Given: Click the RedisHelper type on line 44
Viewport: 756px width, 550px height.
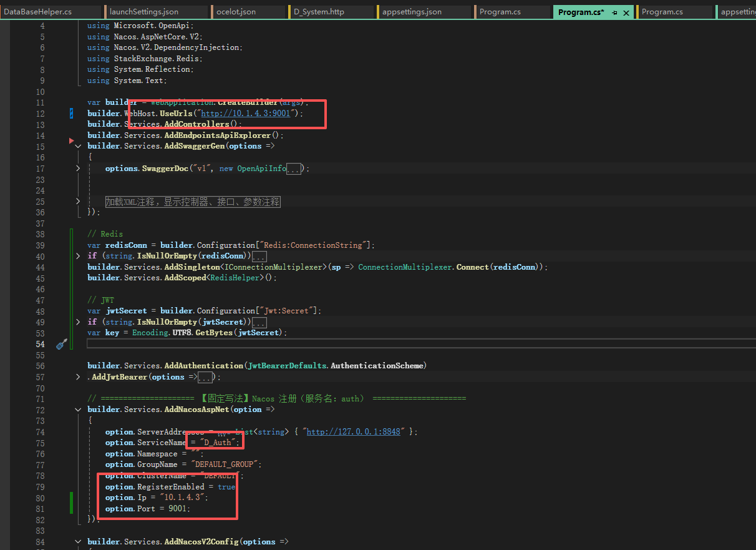Looking at the screenshot, I should 234,278.
